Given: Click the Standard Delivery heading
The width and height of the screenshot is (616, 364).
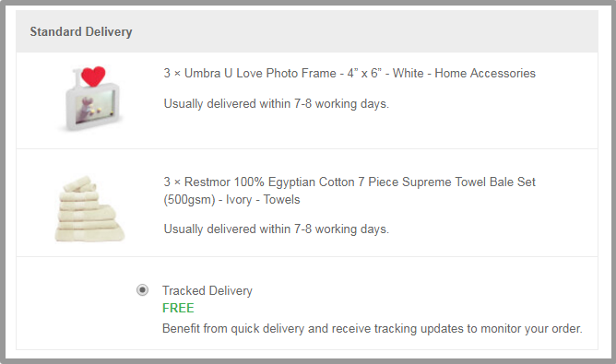Looking at the screenshot, I should (81, 32).
